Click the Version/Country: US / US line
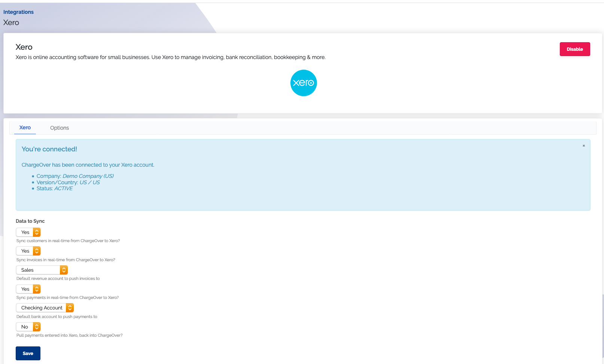 pos(68,182)
